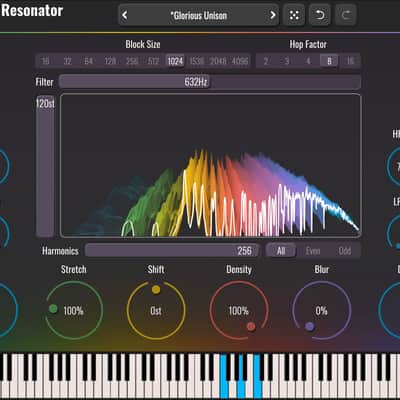Click the undo arrow icon
Screen dimensions: 400x400
(320, 15)
